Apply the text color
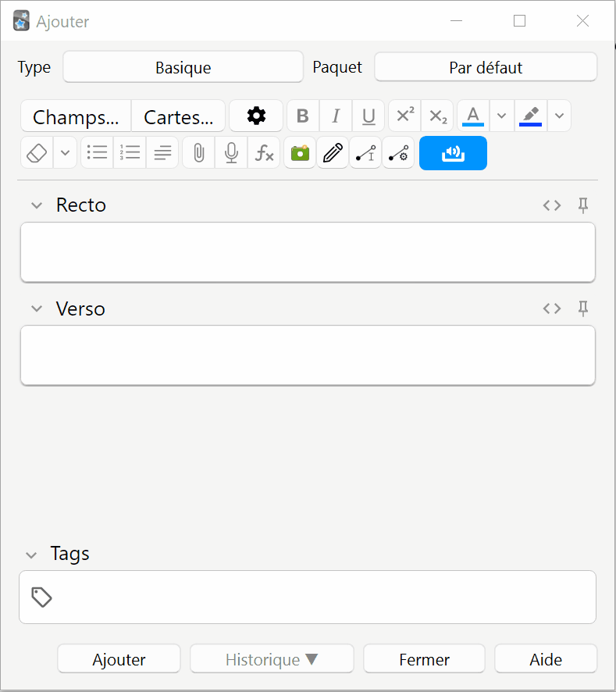Viewport: 616px width, 692px height. click(473, 116)
